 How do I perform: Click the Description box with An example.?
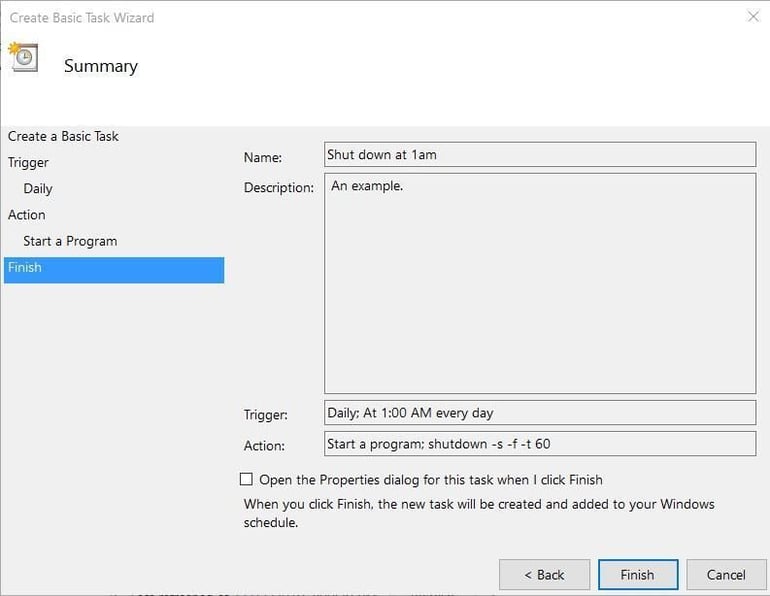pos(540,283)
